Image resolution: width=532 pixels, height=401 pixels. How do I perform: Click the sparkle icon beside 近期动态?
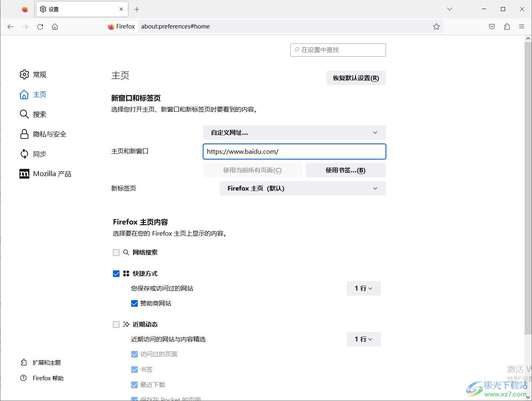pos(126,324)
